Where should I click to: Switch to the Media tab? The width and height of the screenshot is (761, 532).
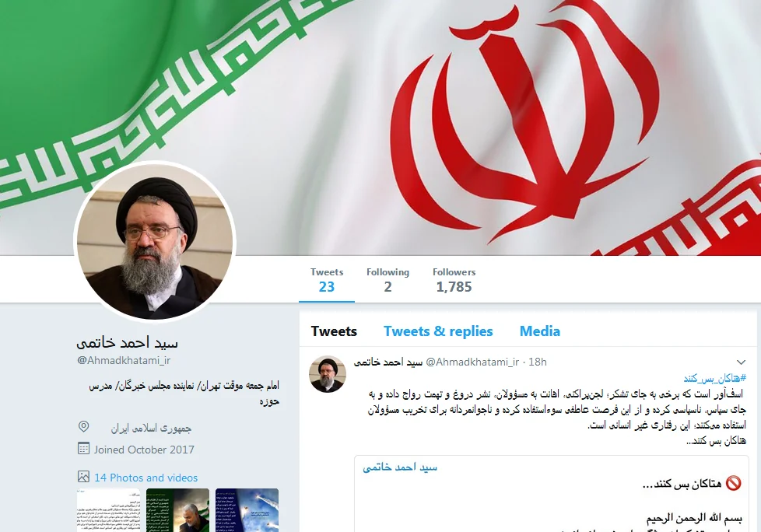click(540, 331)
